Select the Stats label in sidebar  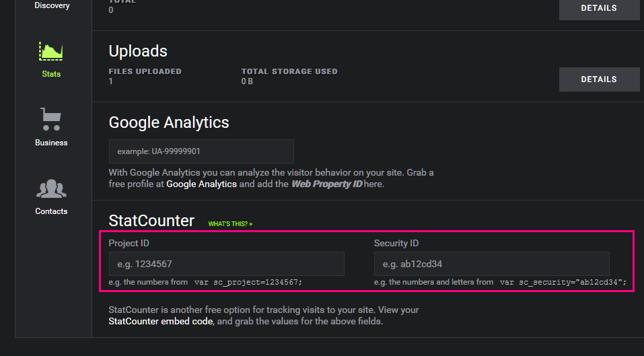pos(51,74)
